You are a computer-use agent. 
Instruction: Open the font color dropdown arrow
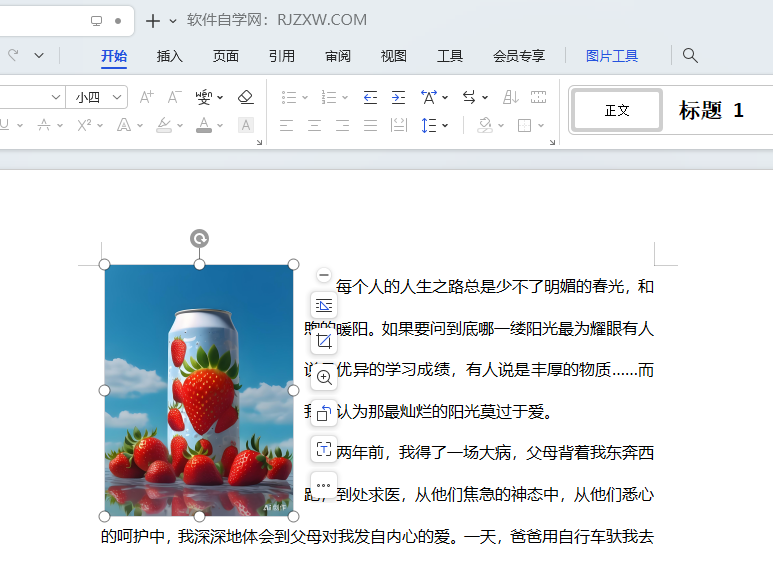[x=220, y=125]
